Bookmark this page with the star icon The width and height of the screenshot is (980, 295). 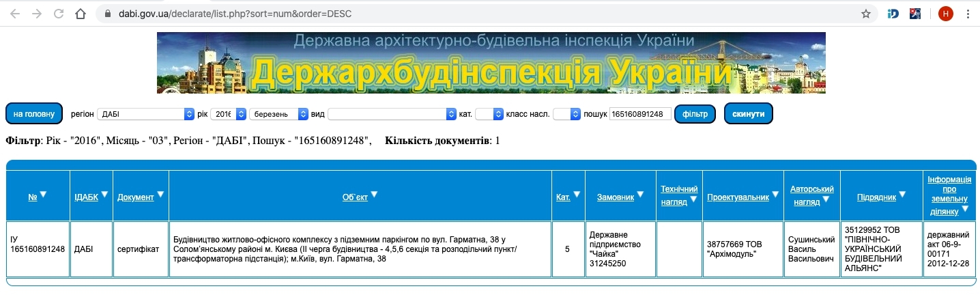click(866, 14)
